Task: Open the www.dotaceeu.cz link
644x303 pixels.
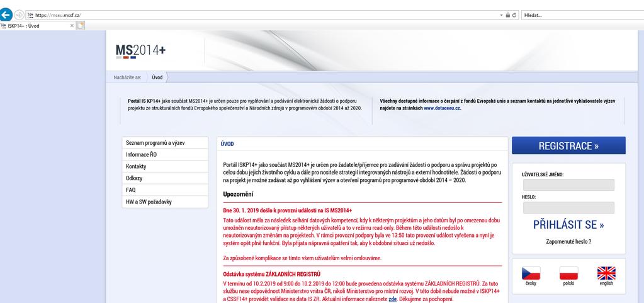Action: 443,108
